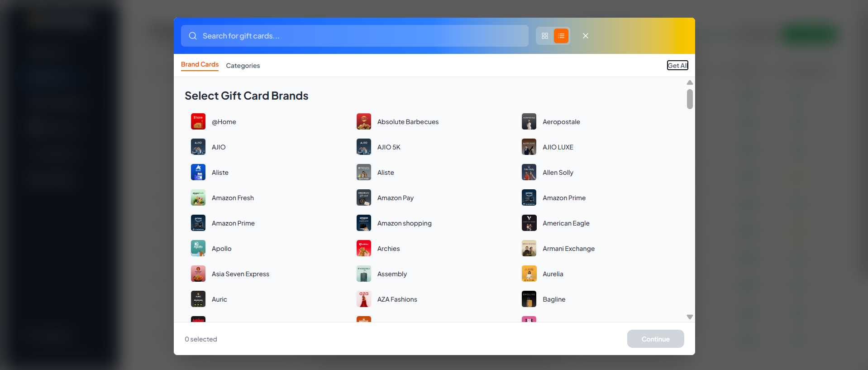Choose the 'Apollo' label
The image size is (868, 370).
[221, 249]
